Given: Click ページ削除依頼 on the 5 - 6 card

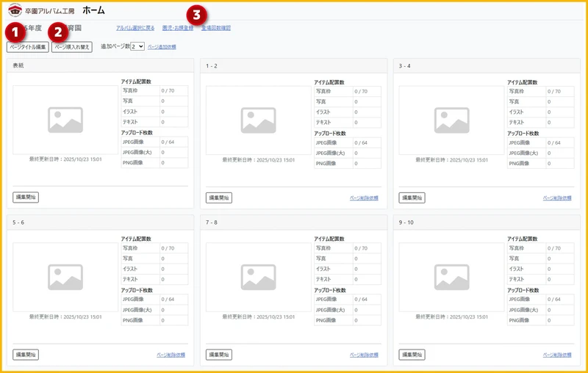Looking at the screenshot, I should click(x=171, y=355).
